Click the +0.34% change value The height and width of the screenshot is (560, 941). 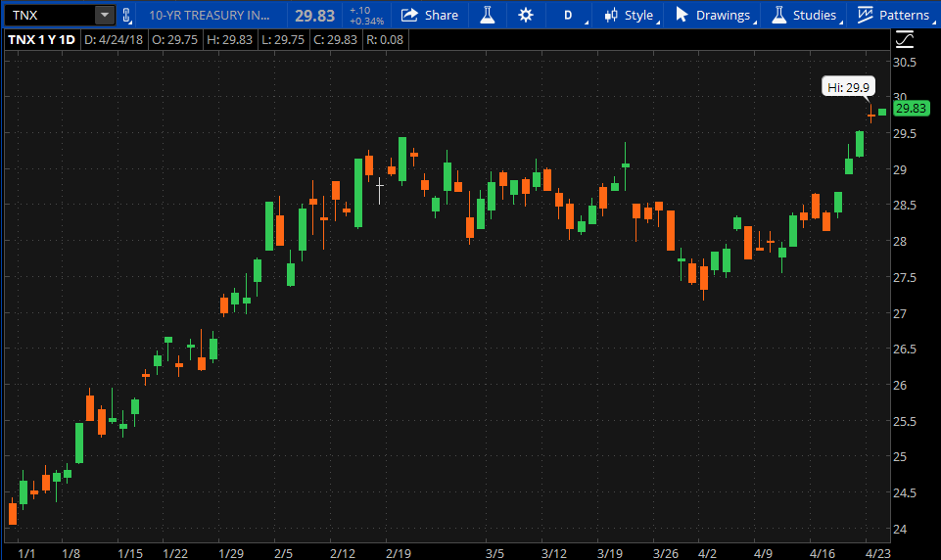click(366, 21)
